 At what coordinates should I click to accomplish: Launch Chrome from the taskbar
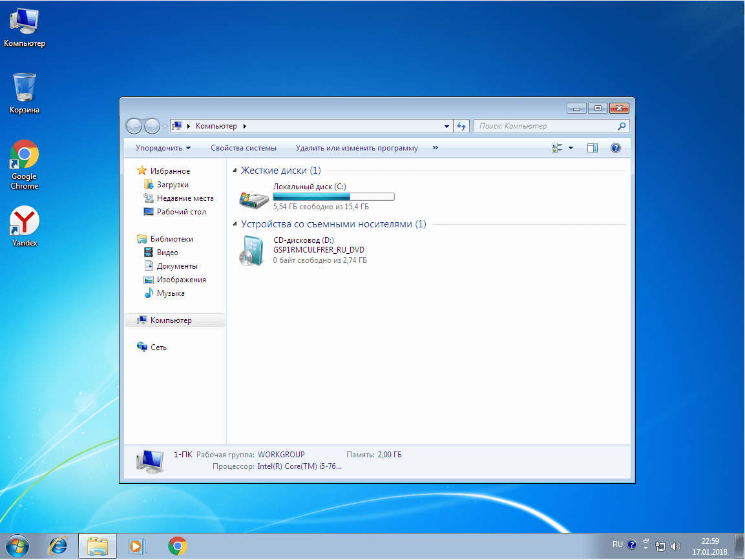(x=177, y=546)
